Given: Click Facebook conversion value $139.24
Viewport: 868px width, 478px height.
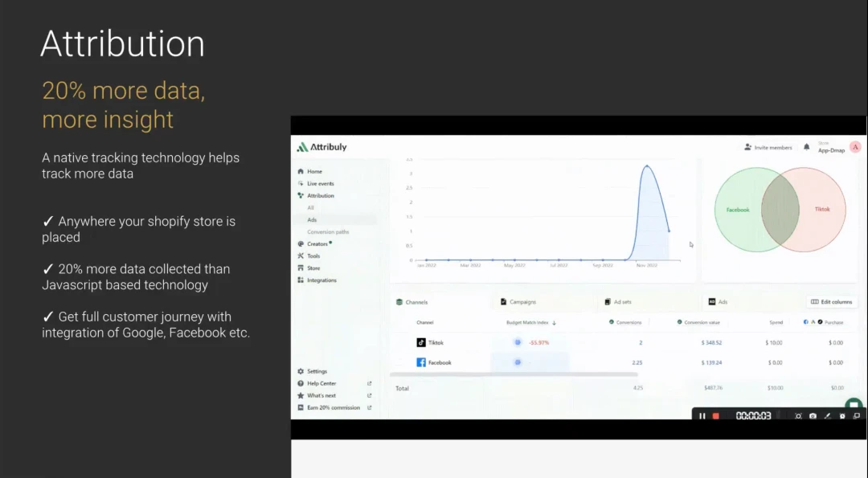Looking at the screenshot, I should [711, 363].
